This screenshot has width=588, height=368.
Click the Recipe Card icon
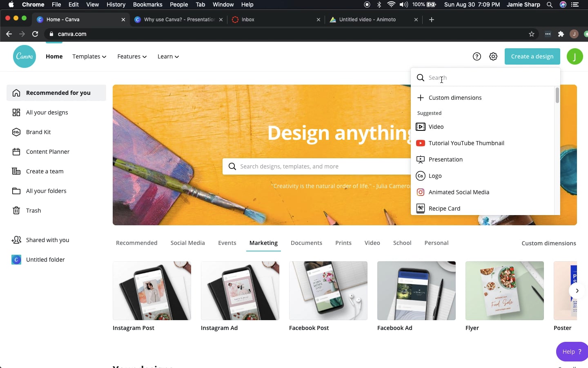[421, 209]
